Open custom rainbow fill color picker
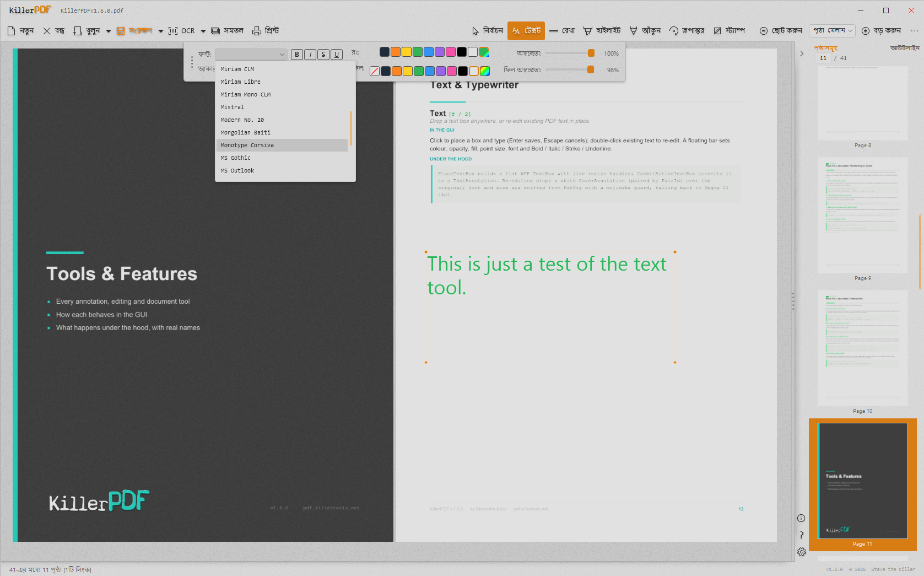This screenshot has height=576, width=924. tap(485, 71)
